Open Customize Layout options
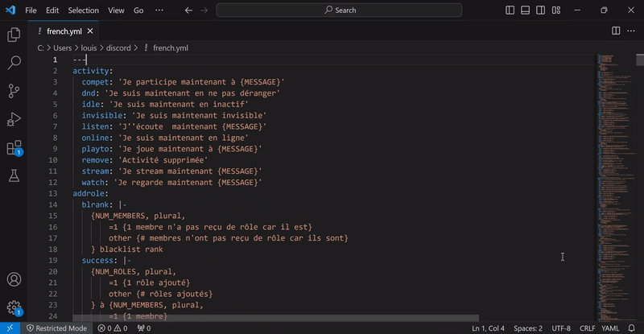 coord(556,10)
